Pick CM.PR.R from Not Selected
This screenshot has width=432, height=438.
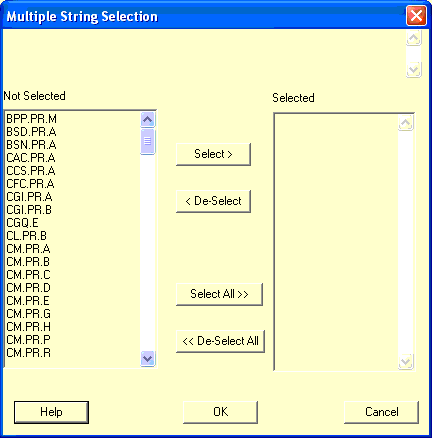(x=29, y=353)
